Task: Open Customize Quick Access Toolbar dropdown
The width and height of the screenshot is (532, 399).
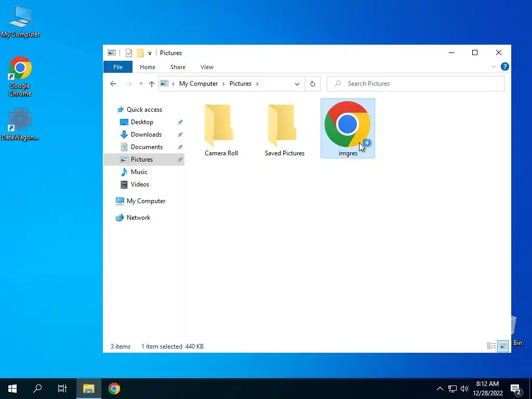Action: 150,54
